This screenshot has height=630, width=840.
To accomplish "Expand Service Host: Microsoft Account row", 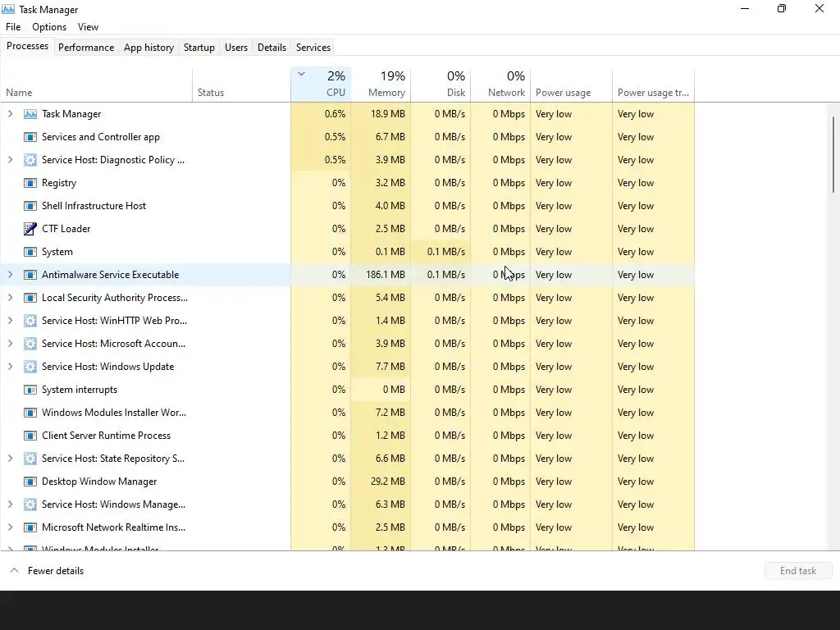I will 10,344.
